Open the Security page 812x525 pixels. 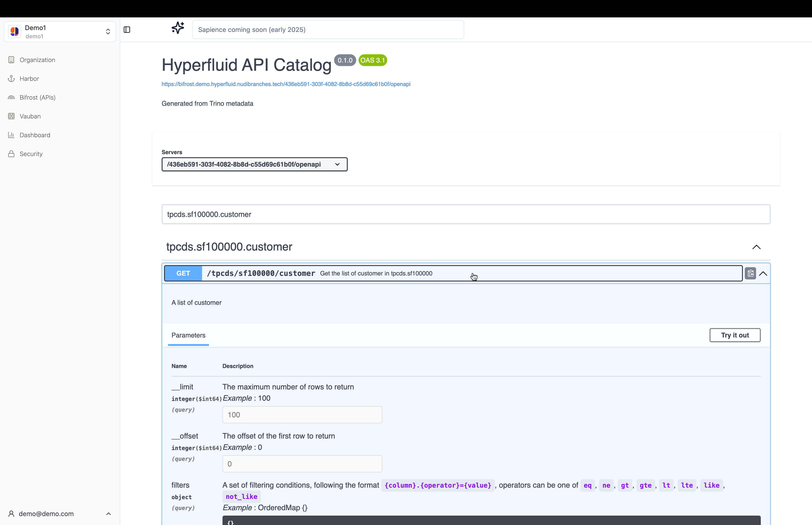click(x=31, y=154)
